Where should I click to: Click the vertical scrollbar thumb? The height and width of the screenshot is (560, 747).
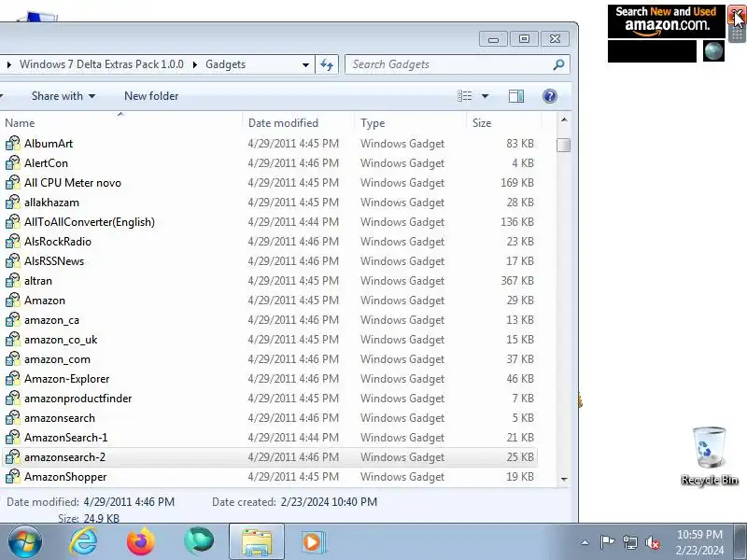564,145
